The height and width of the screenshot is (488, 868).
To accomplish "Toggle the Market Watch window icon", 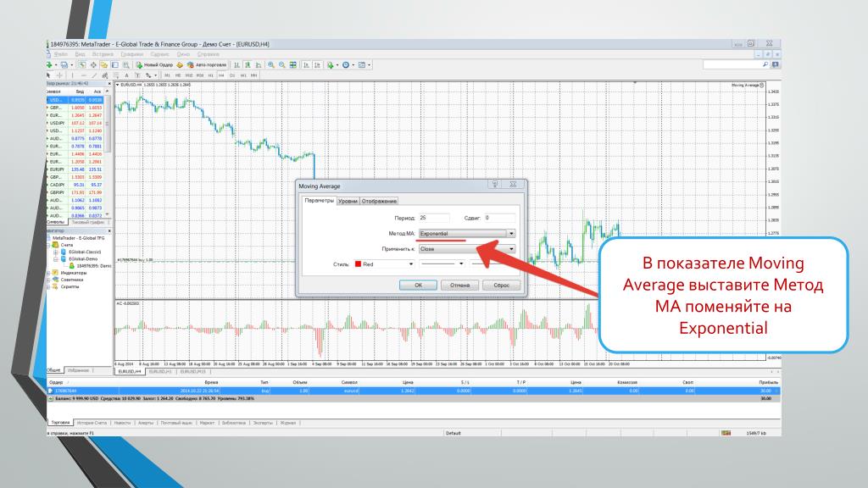I will coord(82,64).
